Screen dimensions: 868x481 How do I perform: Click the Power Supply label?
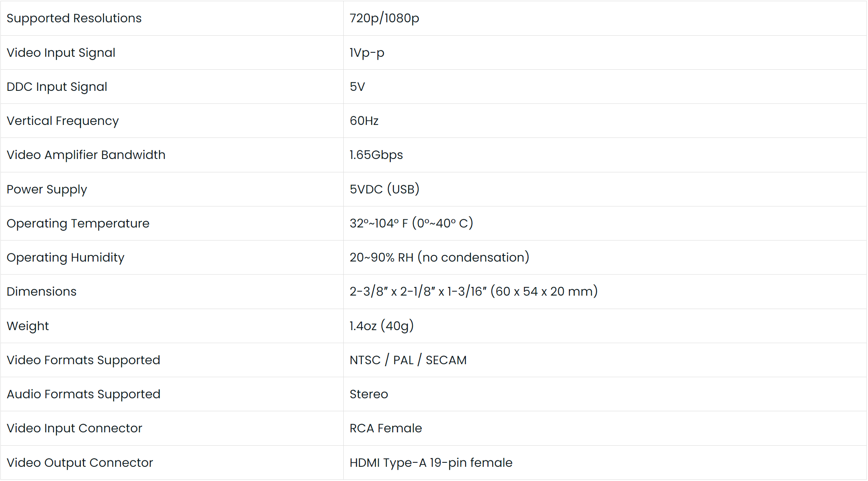point(47,189)
